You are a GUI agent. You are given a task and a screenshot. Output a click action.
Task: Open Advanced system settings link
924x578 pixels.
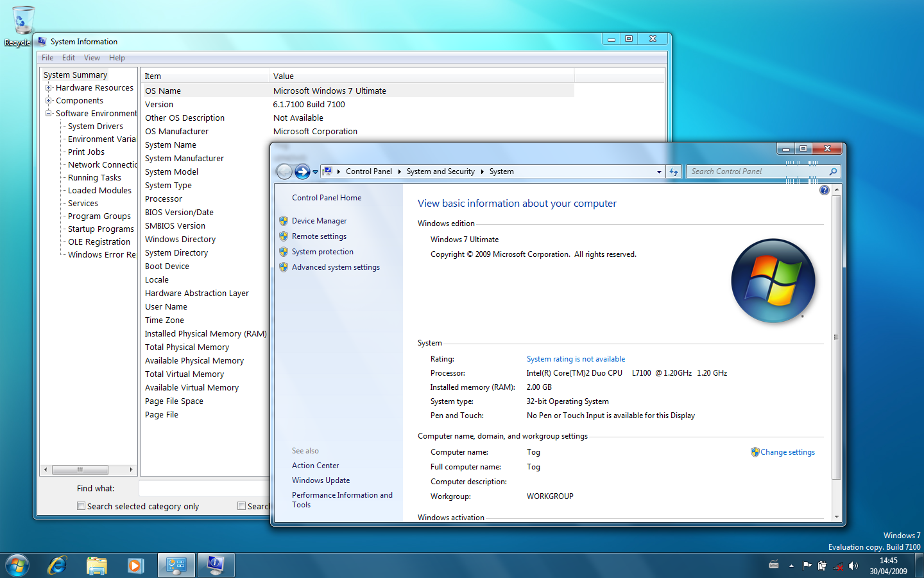point(336,267)
